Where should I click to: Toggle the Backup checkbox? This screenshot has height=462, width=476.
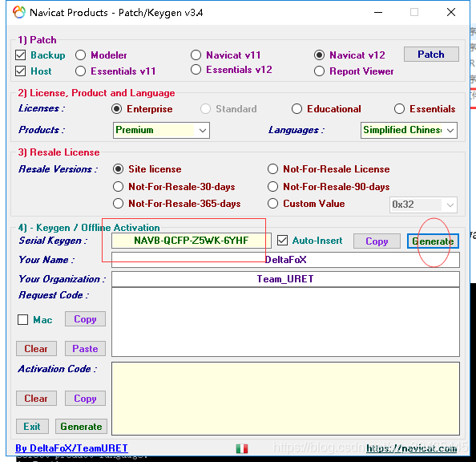[x=20, y=55]
